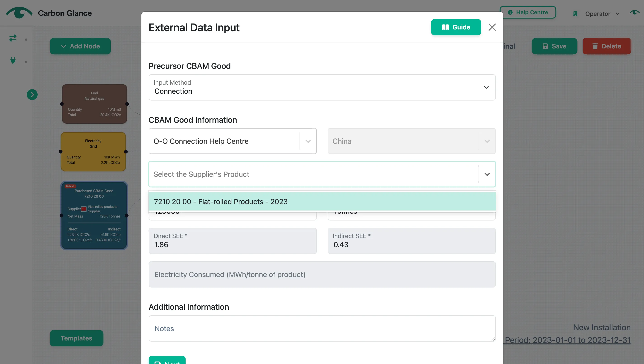This screenshot has height=364, width=644.
Task: Click the Add Node button
Action: [80, 46]
